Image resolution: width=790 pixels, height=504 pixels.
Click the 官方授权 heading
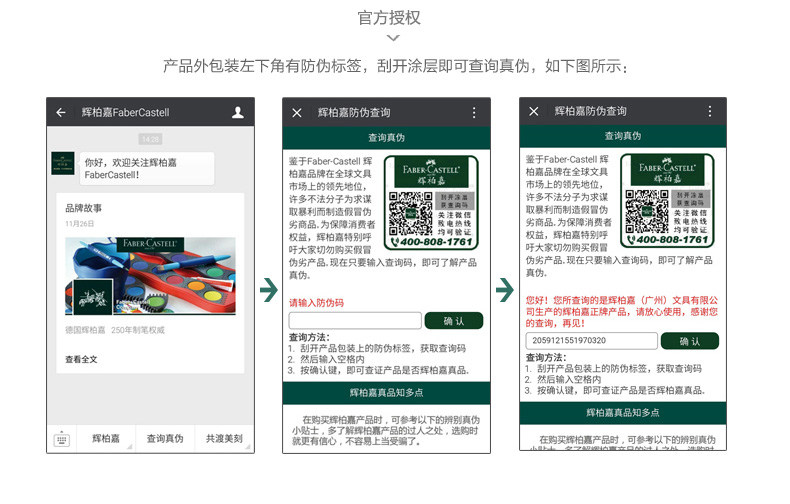(389, 18)
